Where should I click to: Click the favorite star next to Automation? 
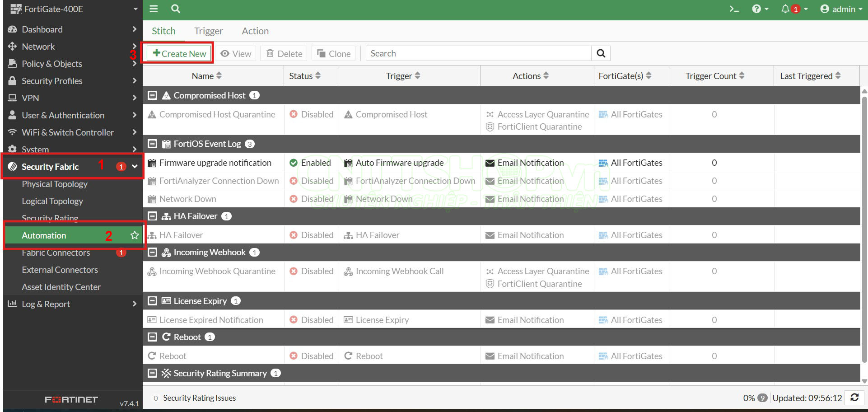point(135,235)
